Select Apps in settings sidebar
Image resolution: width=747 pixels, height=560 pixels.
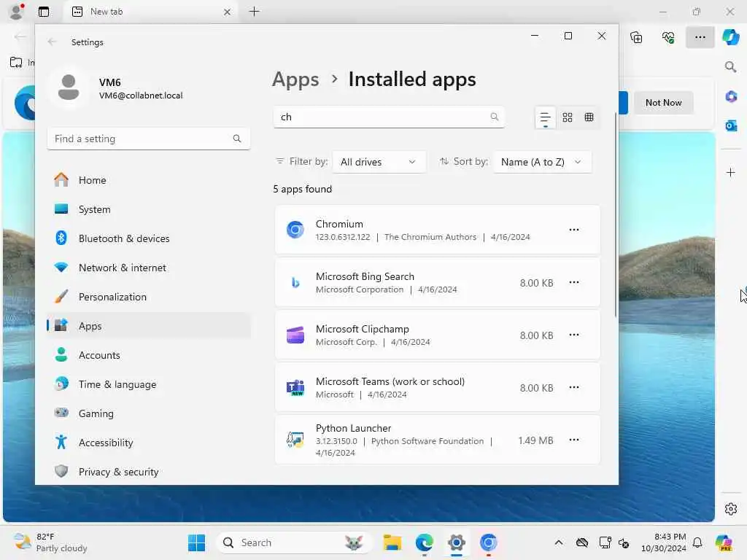[x=149, y=326]
